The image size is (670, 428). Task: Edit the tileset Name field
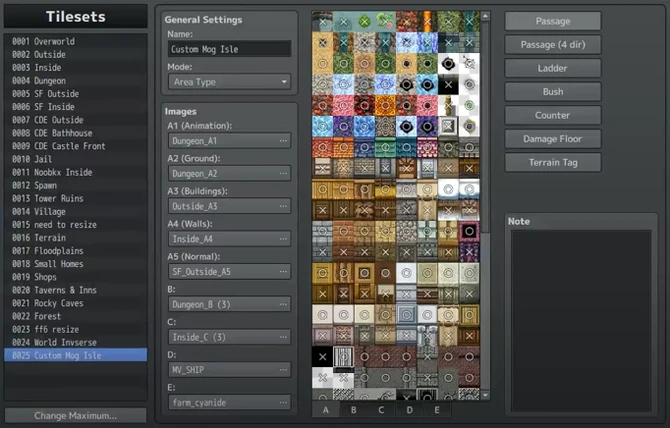[229, 49]
